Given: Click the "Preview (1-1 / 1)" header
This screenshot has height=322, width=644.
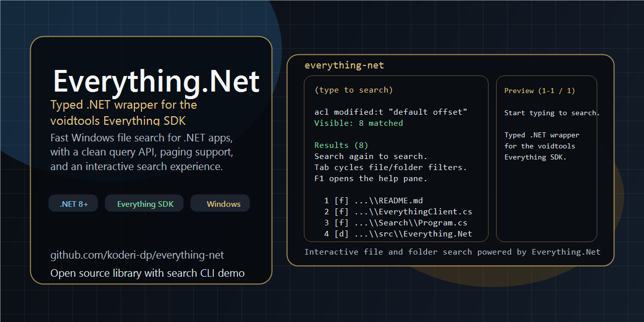Looking at the screenshot, I should [540, 91].
